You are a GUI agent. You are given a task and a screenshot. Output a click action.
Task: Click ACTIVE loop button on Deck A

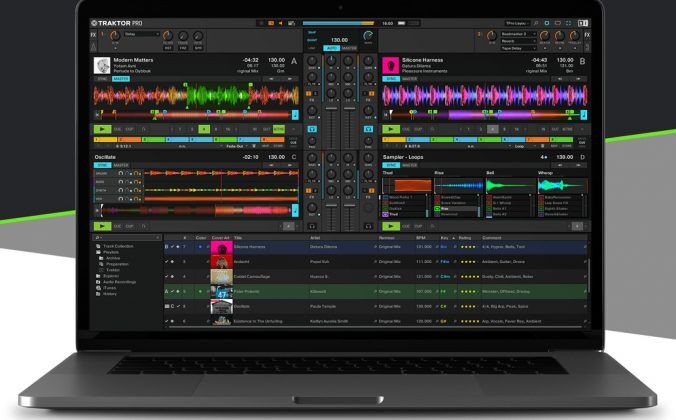[x=279, y=129]
